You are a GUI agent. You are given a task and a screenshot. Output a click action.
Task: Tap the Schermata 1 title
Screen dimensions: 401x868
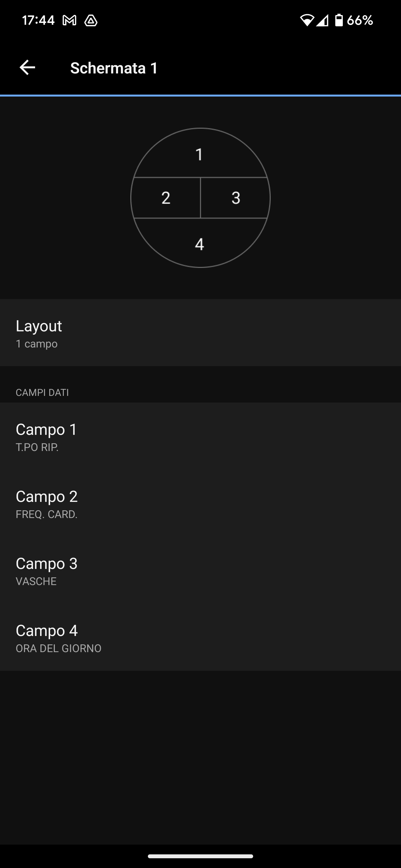click(114, 68)
